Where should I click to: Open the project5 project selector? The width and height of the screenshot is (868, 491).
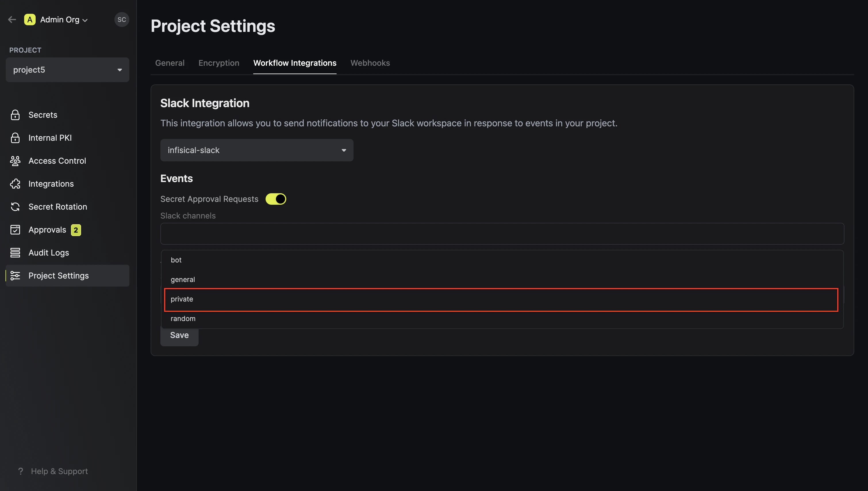point(68,70)
